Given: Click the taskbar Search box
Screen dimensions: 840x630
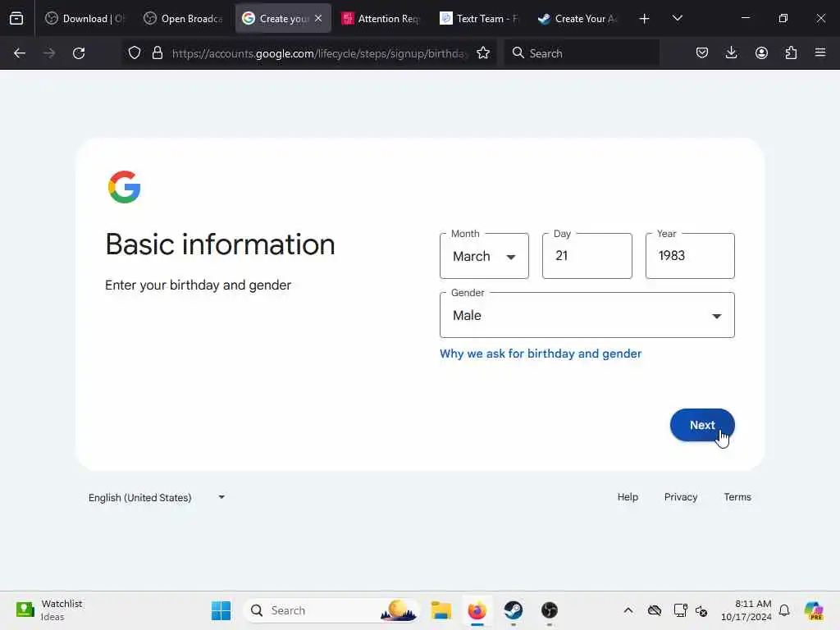Looking at the screenshot, I should point(331,610).
